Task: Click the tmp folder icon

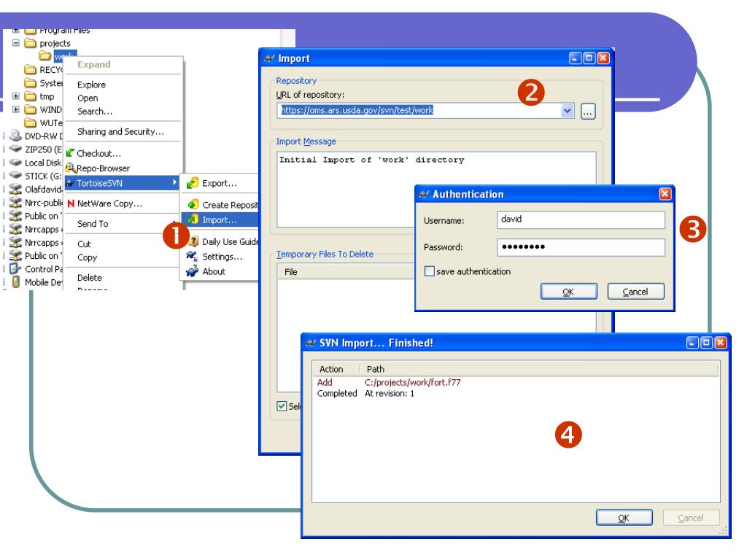Action: 31,96
